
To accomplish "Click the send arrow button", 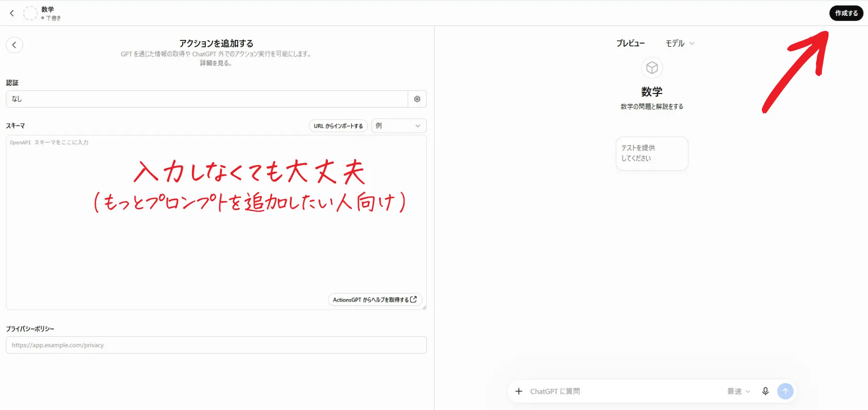I will [x=785, y=391].
